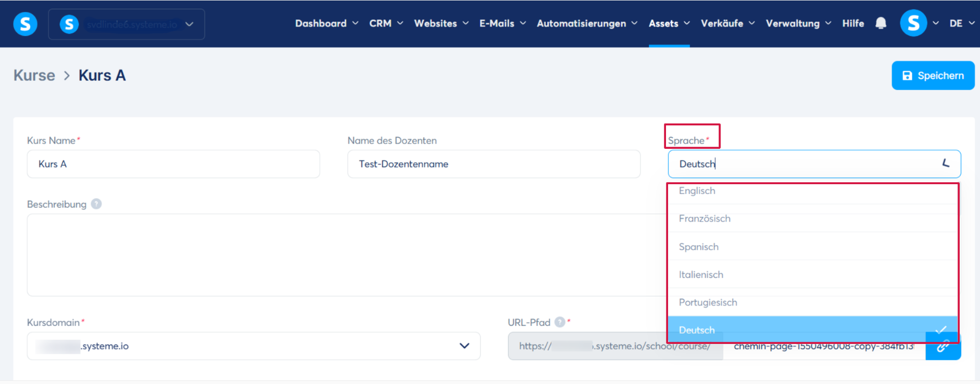Open the Automatisierungen menu

(587, 23)
